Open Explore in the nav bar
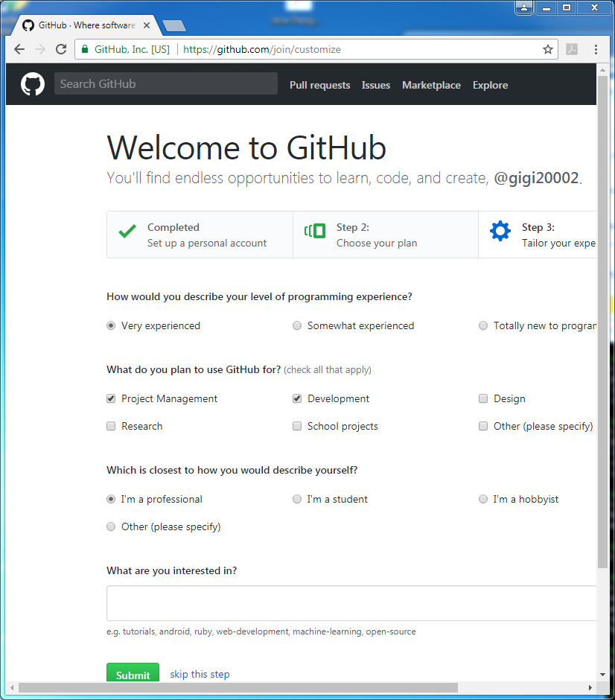 click(490, 85)
